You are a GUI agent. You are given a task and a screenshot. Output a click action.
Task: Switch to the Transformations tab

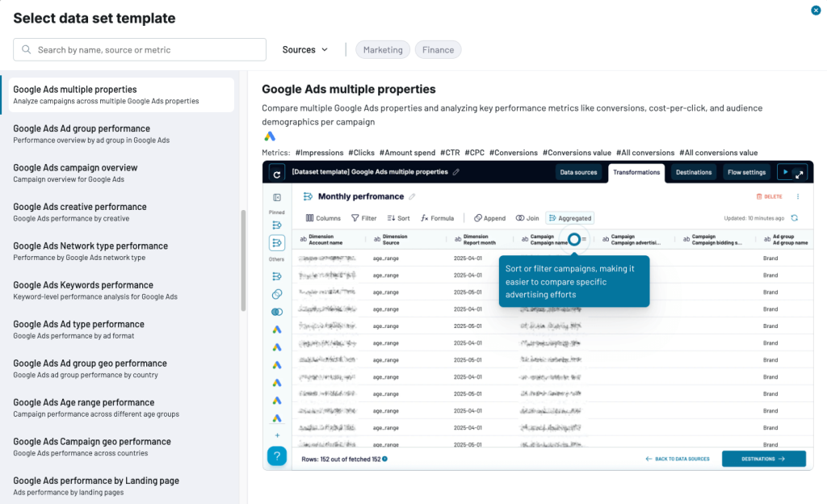coord(636,172)
